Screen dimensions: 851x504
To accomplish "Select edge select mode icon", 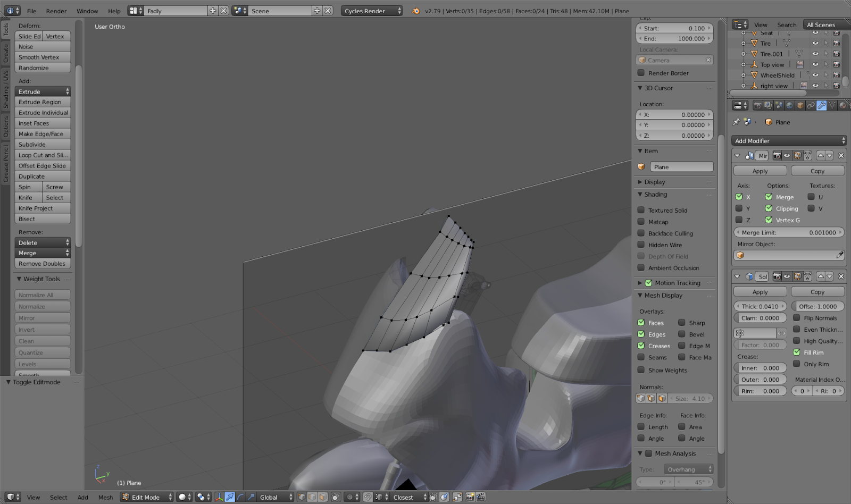I will (312, 497).
